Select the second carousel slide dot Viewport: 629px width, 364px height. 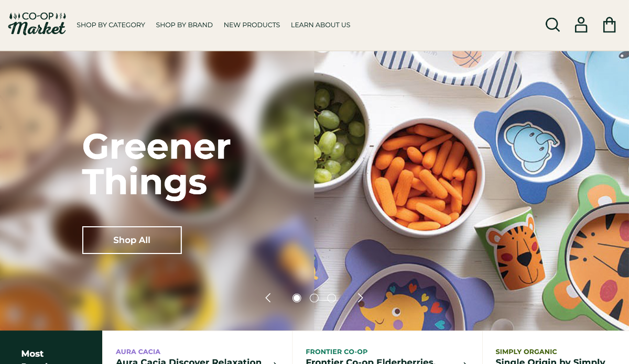point(314,298)
